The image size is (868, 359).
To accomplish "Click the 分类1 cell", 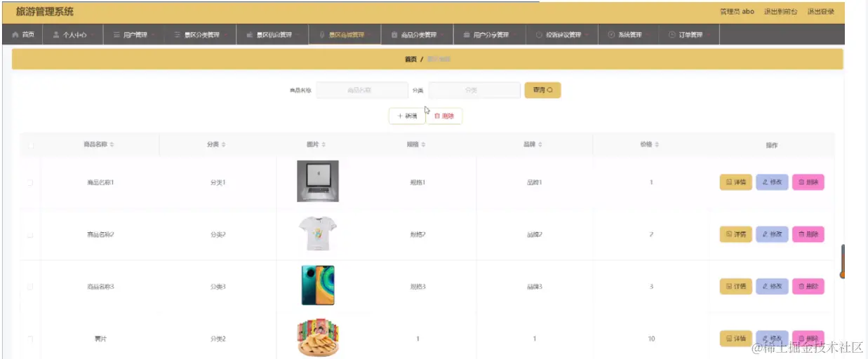I will [x=218, y=182].
